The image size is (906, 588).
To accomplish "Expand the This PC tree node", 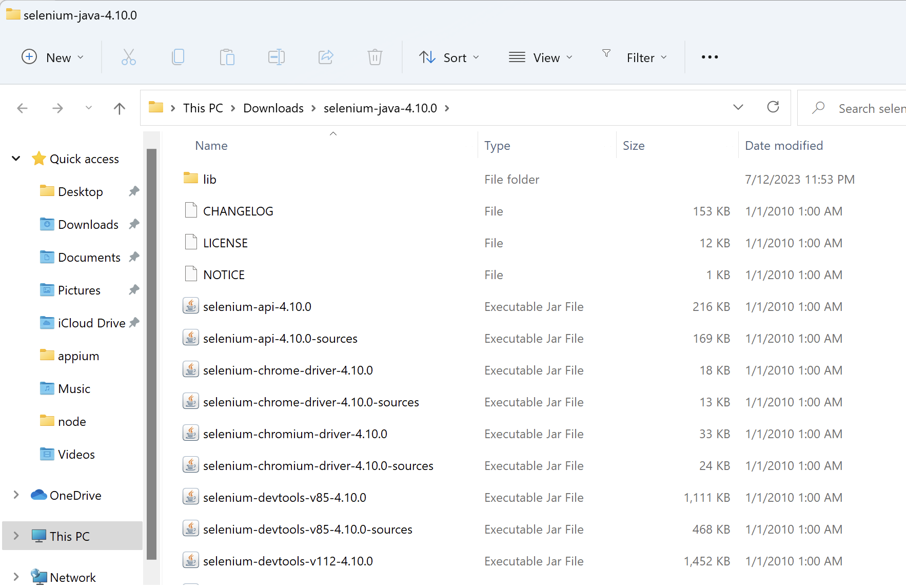I will coord(16,536).
